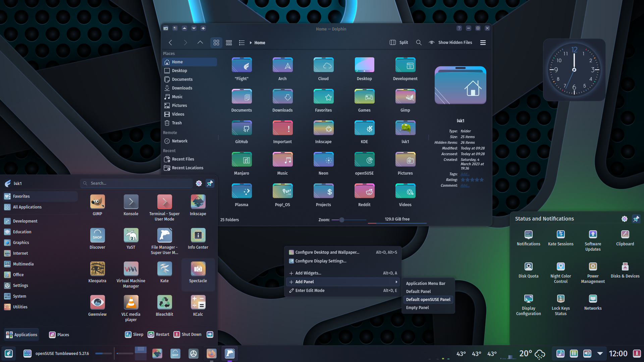Click Dolphin search magnifier icon

pyautogui.click(x=419, y=43)
